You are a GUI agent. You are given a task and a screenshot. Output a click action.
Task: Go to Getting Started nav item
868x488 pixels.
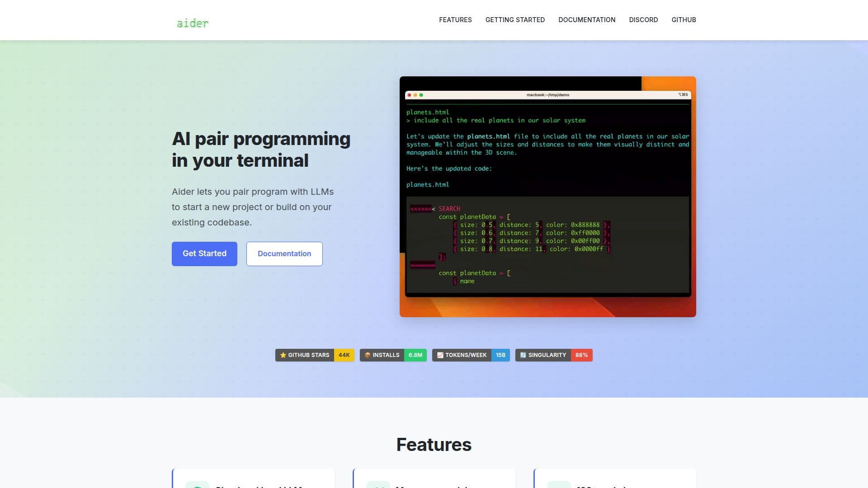pos(515,20)
